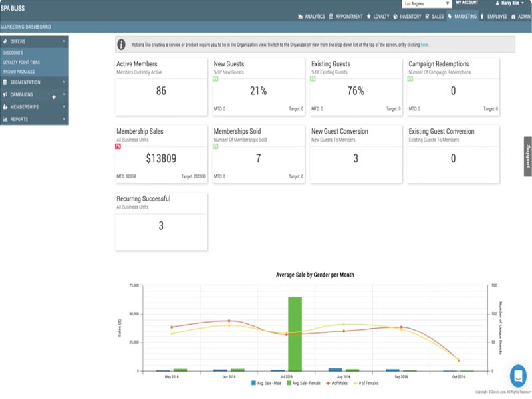This screenshot has height=399, width=532.
Task: Click the Analytics chart icon
Action: (x=301, y=16)
